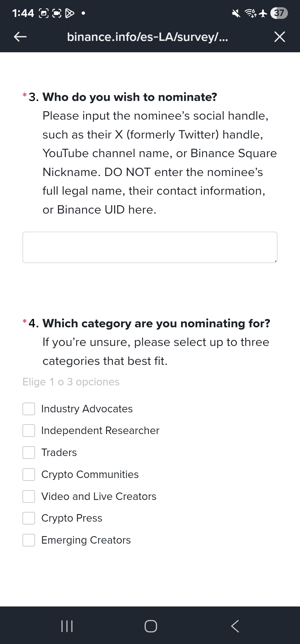This screenshot has height=644, width=300.
Task: Tap the battery indicator in status bar
Action: 279,13
